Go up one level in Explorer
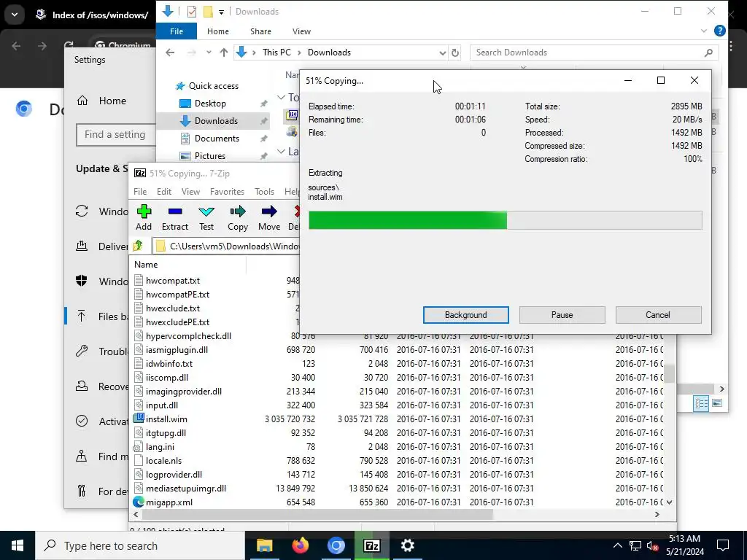Screen dimensions: 747x560 click(x=224, y=52)
